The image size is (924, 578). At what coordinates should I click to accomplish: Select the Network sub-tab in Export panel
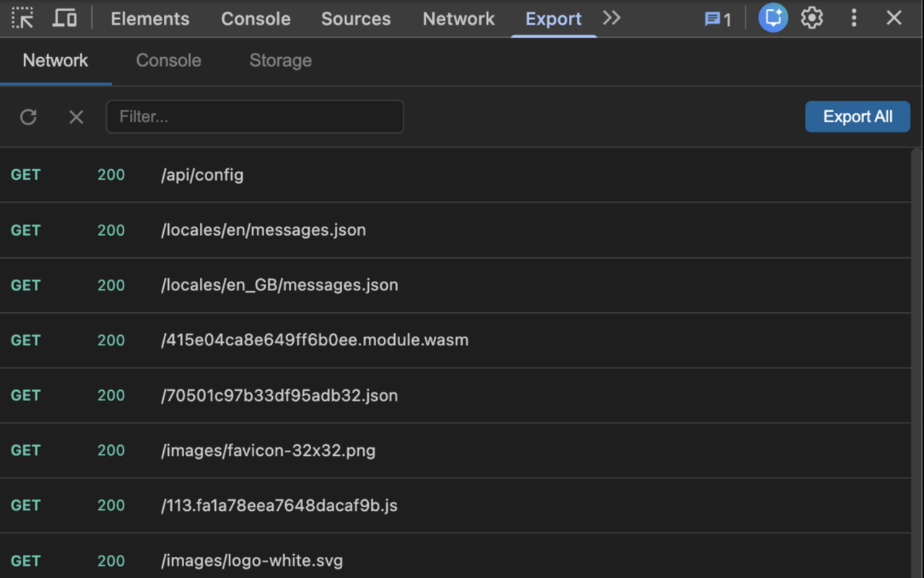(x=56, y=61)
